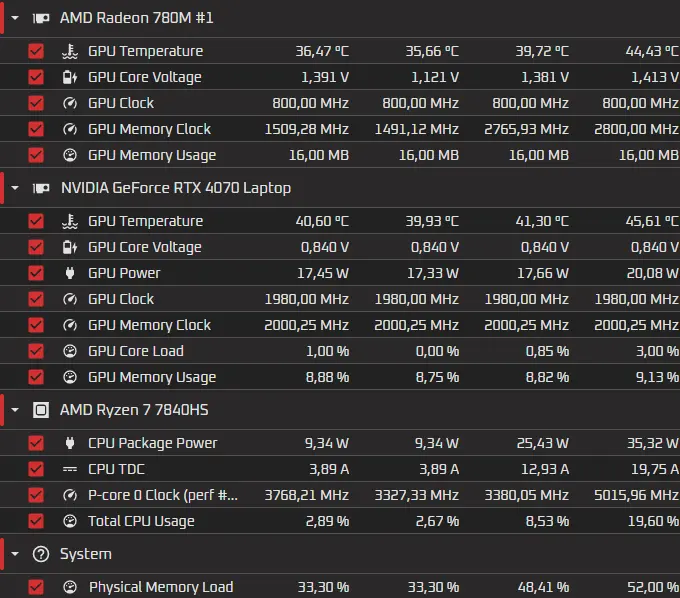This screenshot has width=680, height=598.
Task: Collapse the AMD Ryzen 7 7840HS group
Action: point(15,410)
